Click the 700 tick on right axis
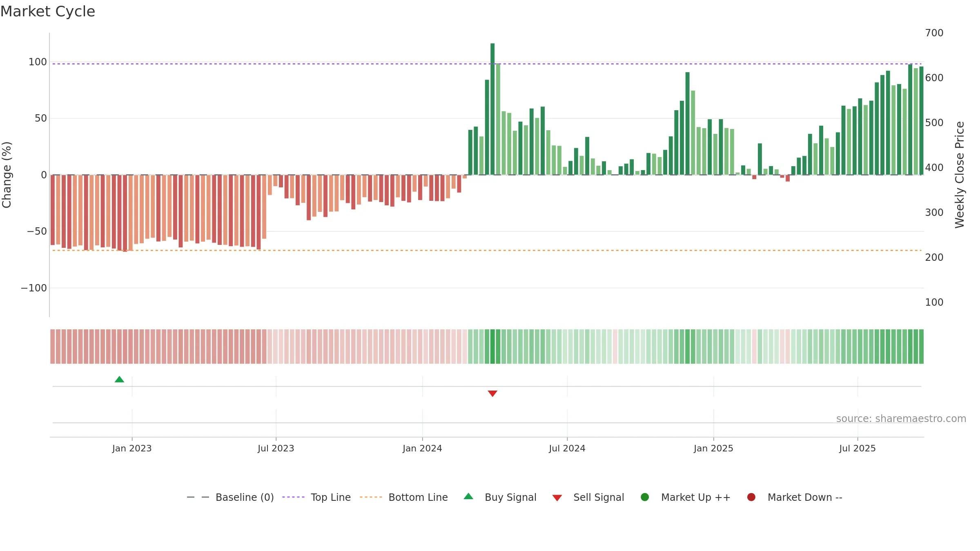This screenshot has width=980, height=551. pos(934,33)
